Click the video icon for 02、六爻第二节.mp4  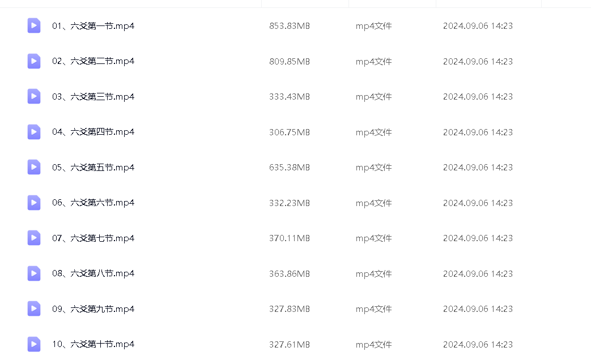click(x=34, y=61)
